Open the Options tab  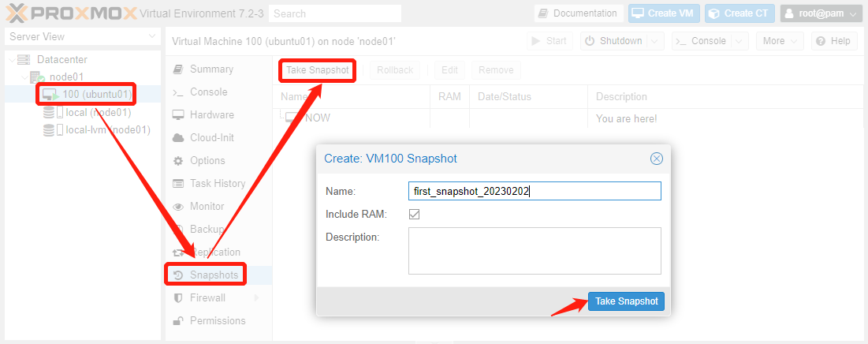(218, 161)
